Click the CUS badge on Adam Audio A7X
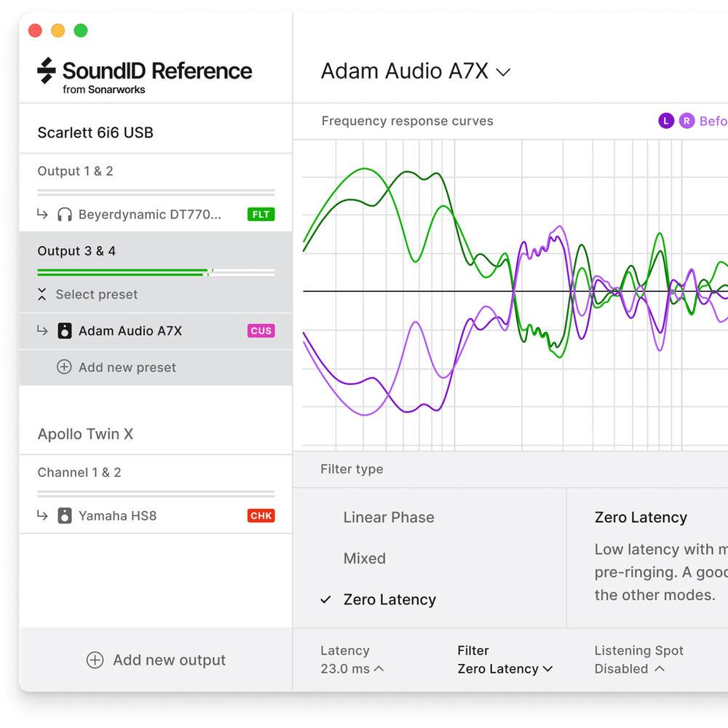This screenshot has height=728, width=728. pyautogui.click(x=261, y=331)
